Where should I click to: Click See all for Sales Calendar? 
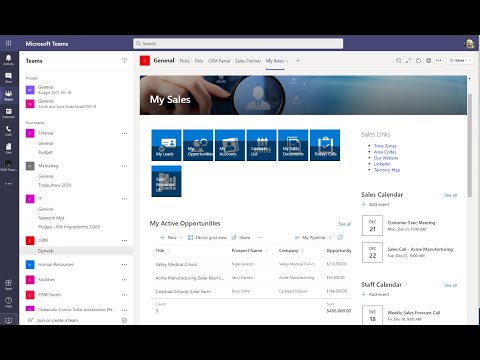[450, 195]
